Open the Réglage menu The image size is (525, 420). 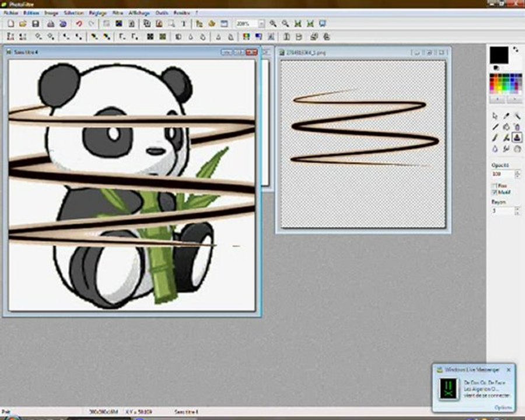pyautogui.click(x=98, y=13)
